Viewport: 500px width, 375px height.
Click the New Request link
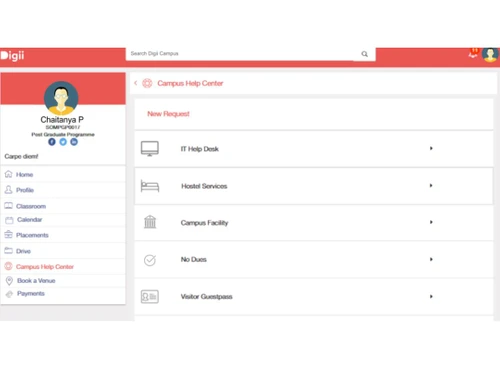[168, 114]
